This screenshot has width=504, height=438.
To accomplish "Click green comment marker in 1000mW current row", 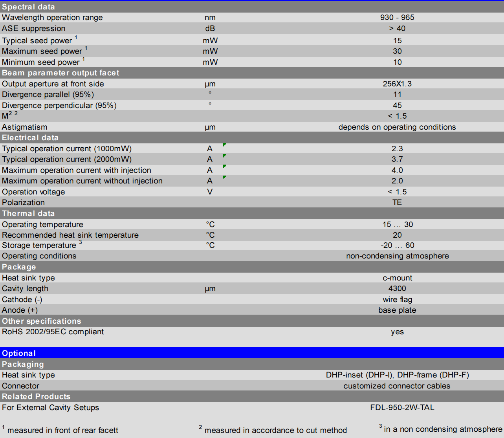I will pyautogui.click(x=224, y=145).
